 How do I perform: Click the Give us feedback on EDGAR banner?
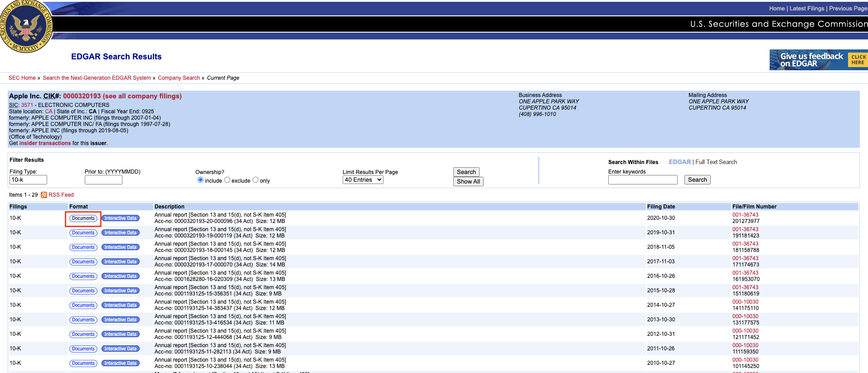tap(819, 60)
